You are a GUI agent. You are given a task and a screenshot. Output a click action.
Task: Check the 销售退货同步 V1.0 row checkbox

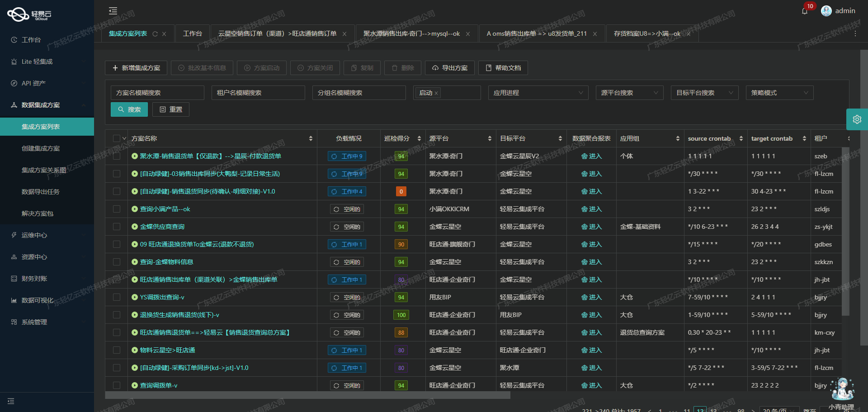click(117, 191)
